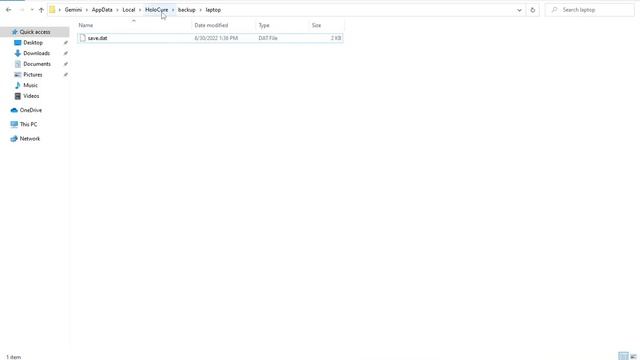This screenshot has height=360, width=640.
Task: Switch to details view layout icon
Action: point(623,356)
